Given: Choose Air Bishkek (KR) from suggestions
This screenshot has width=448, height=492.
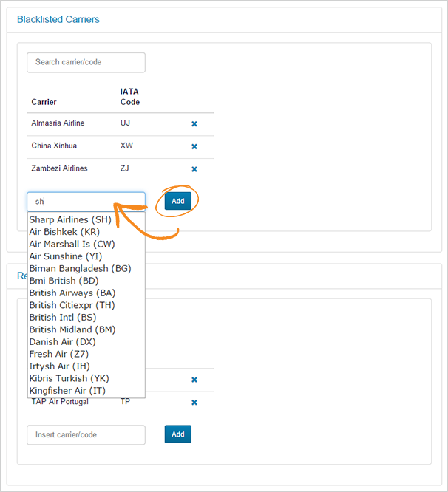Looking at the screenshot, I should pos(64,232).
